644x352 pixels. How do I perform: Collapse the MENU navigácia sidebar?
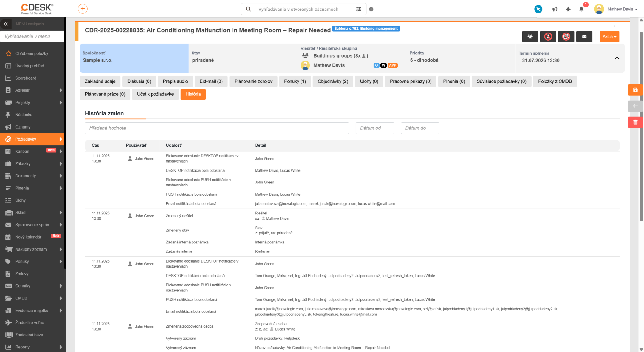[6, 24]
